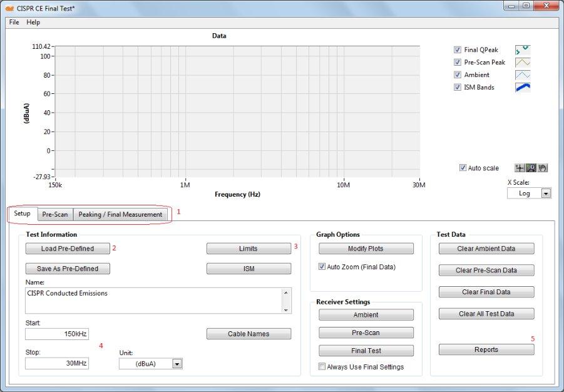Click Save As Pre-Defined button
Image resolution: width=564 pixels, height=392 pixels.
[x=68, y=269]
